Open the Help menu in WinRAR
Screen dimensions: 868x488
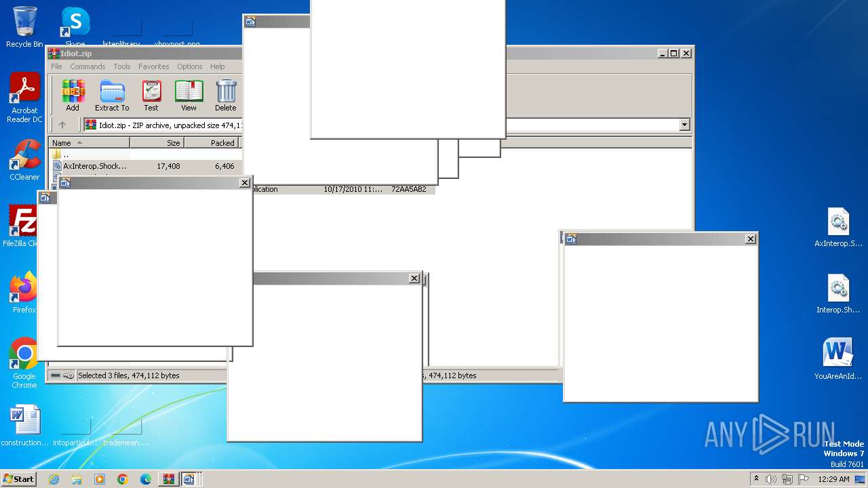[218, 66]
